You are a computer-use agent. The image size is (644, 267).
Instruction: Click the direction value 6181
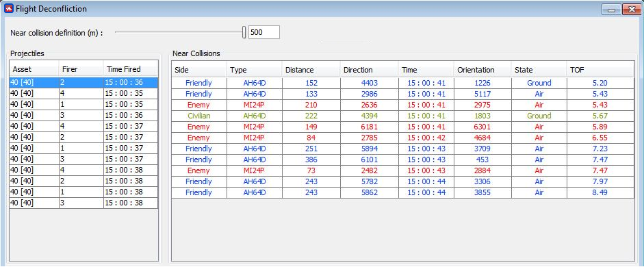coord(370,127)
